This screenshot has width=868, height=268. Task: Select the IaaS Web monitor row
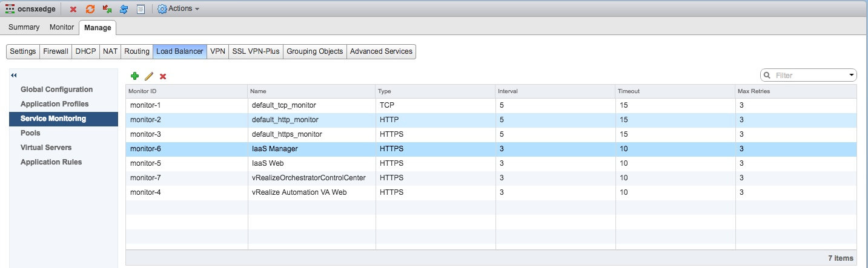coord(491,163)
